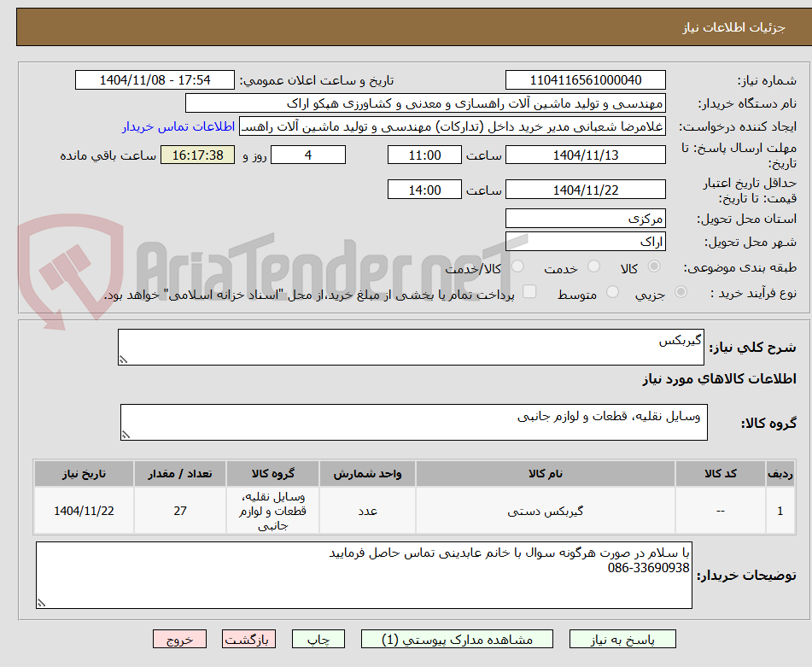The width and height of the screenshot is (812, 667).
Task: Click the تعداد / مقدار column header
Action: (x=179, y=473)
